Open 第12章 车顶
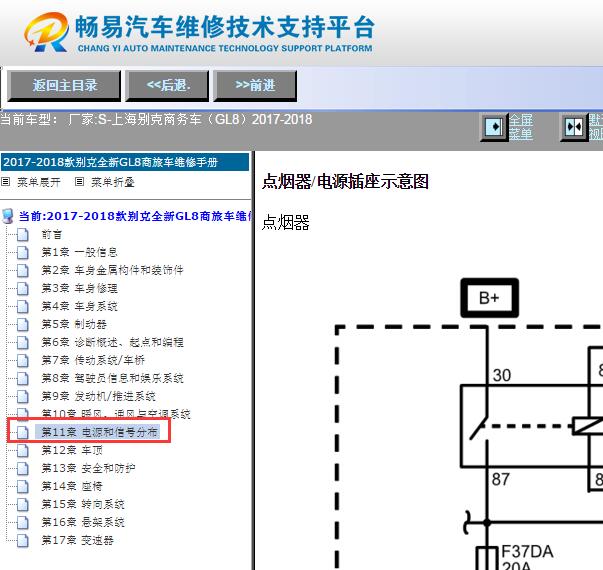603x570 pixels. [x=72, y=450]
